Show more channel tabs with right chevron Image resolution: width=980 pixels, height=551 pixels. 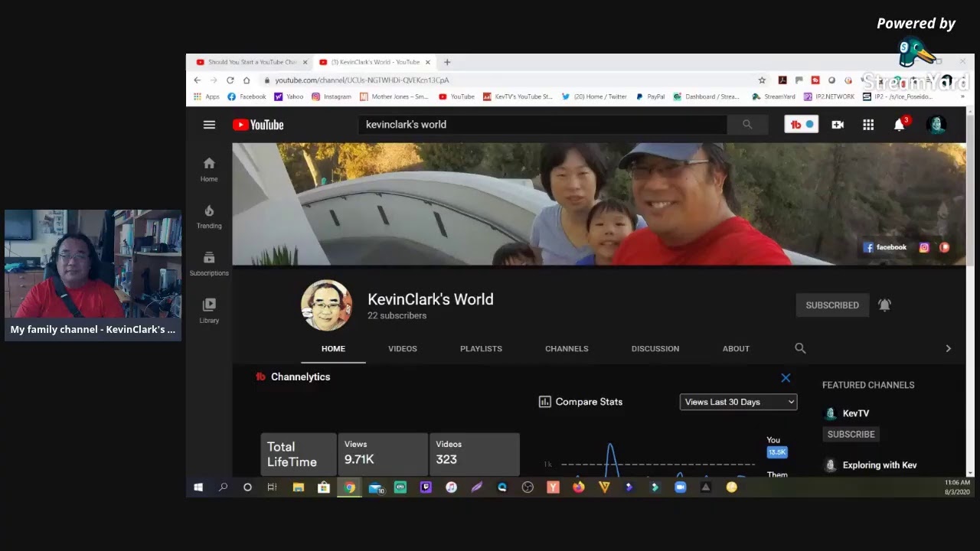[x=948, y=348]
